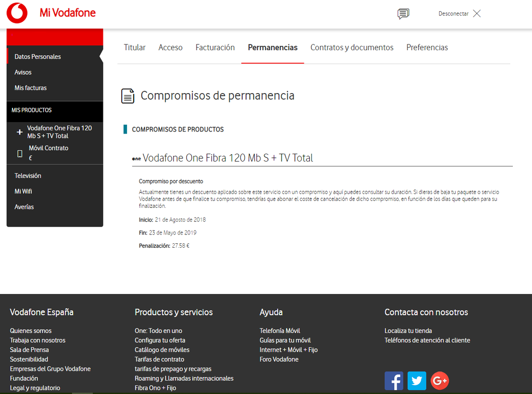Open the chat message icon
The image size is (532, 394).
tap(403, 14)
